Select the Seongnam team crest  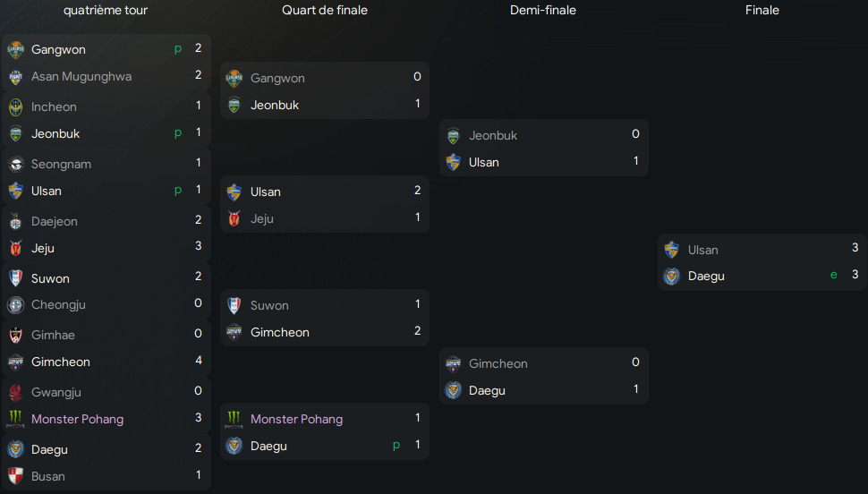(x=15, y=165)
